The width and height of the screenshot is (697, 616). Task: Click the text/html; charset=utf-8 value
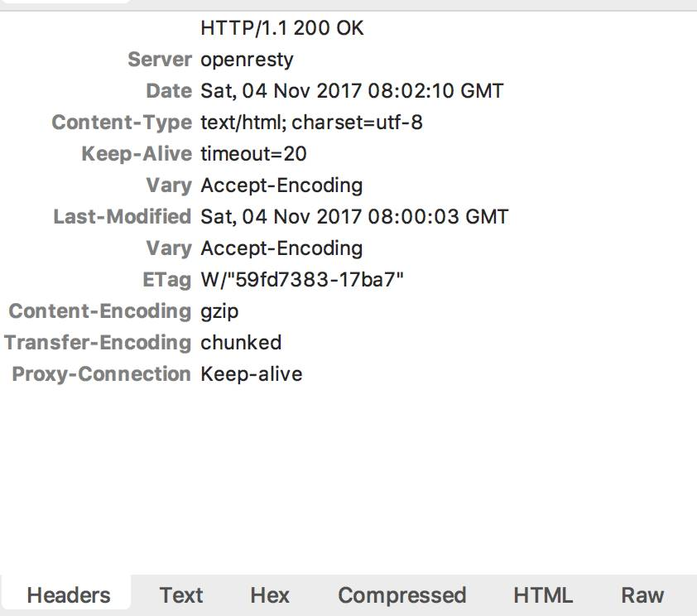pos(311,123)
